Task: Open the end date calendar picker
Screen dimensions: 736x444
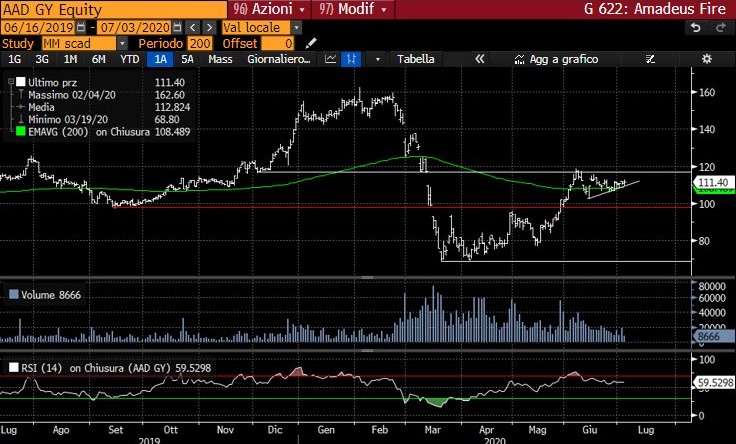Action: [177, 27]
